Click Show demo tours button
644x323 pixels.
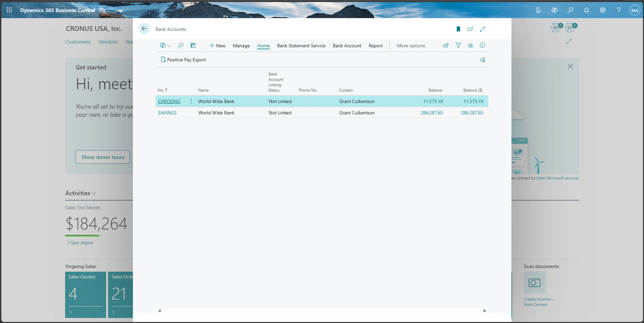tap(103, 157)
